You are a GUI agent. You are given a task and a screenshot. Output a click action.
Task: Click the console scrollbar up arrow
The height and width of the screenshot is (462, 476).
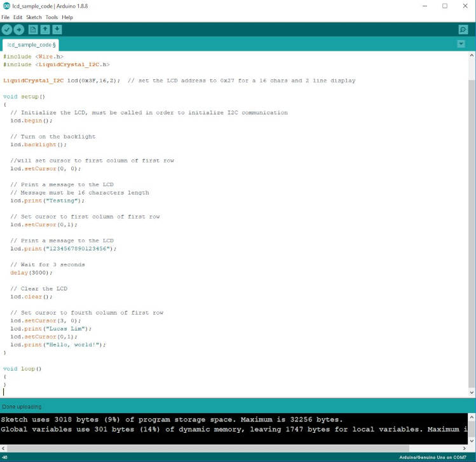(472, 417)
